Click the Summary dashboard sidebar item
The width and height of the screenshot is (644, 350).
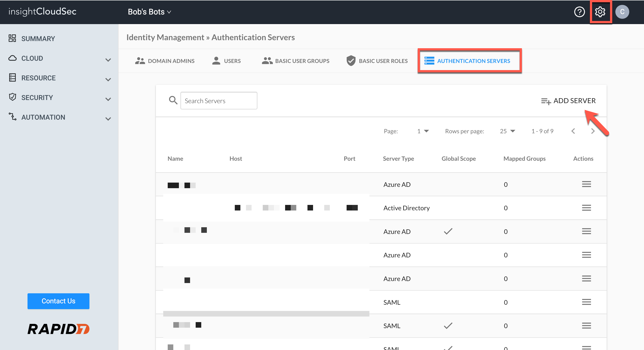coord(38,39)
